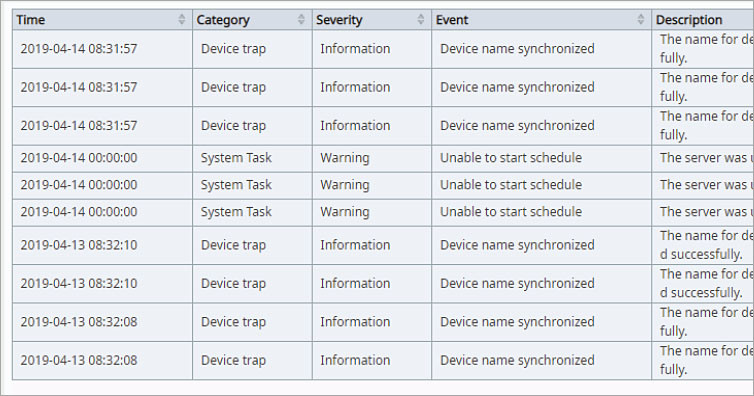The height and width of the screenshot is (396, 754).
Task: Click the Event header label
Action: (452, 20)
